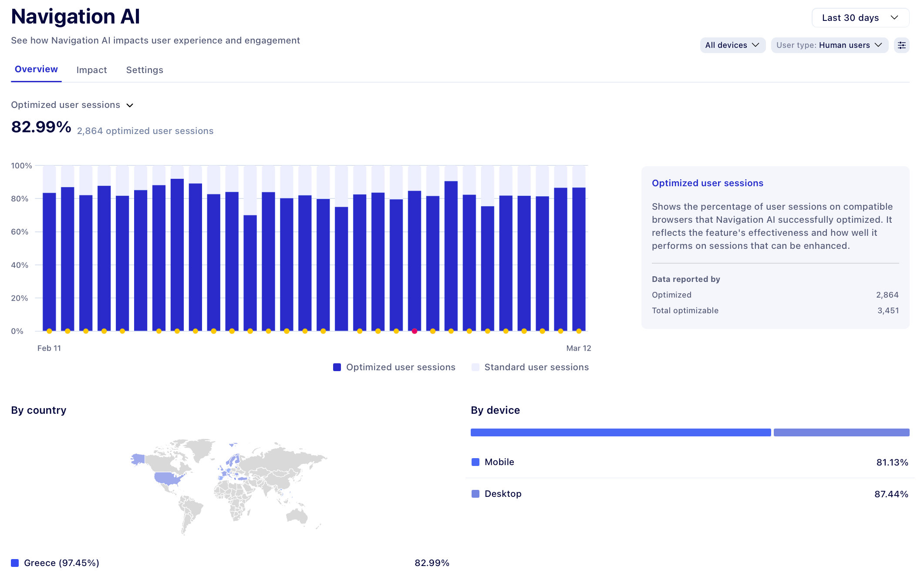Click the red marker dot on chart axis
The width and height of the screenshot is (924, 583).
[415, 331]
